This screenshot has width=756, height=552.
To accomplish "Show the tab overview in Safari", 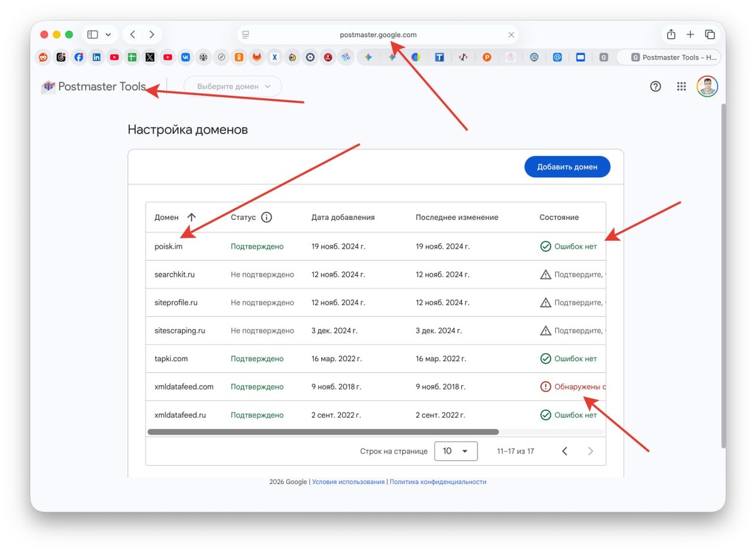I will [710, 35].
